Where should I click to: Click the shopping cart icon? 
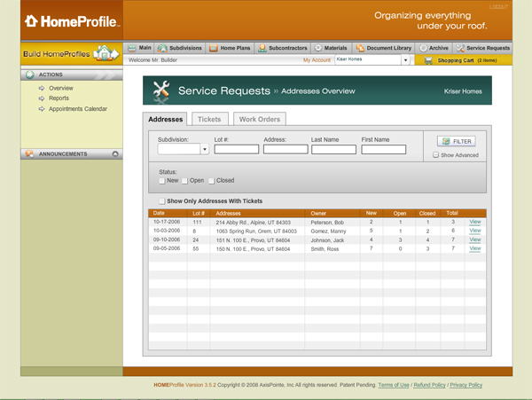[x=428, y=60]
